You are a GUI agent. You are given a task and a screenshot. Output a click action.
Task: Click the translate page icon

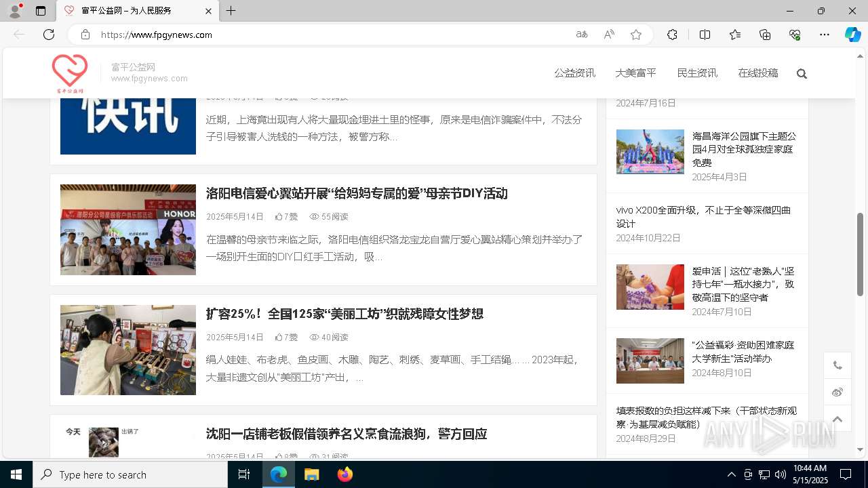[582, 35]
